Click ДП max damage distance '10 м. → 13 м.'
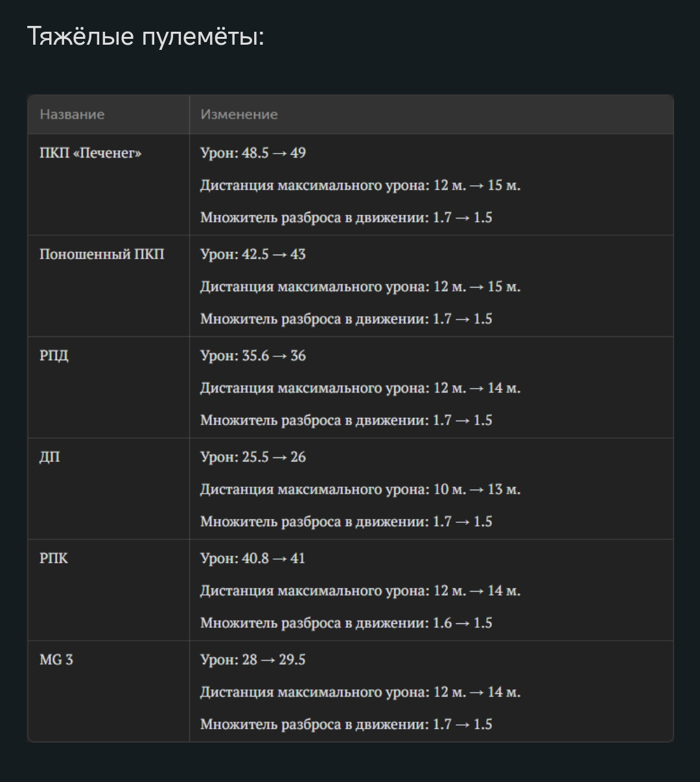The height and width of the screenshot is (782, 700). (x=360, y=490)
